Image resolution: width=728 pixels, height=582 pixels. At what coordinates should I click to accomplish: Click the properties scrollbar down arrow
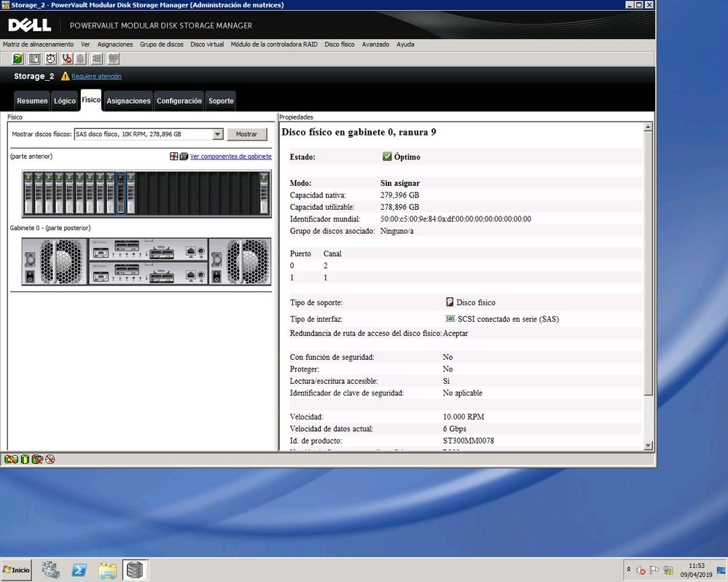coord(648,446)
